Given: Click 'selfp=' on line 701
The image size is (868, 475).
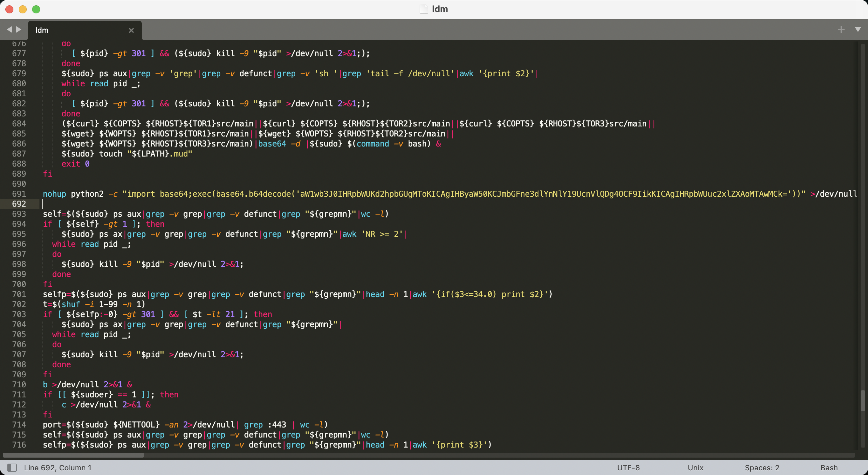Looking at the screenshot, I should [57, 294].
